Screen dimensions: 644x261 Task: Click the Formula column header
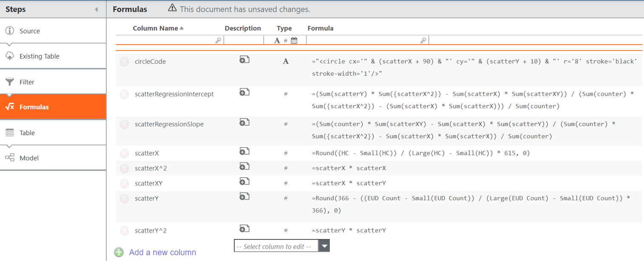[321, 28]
